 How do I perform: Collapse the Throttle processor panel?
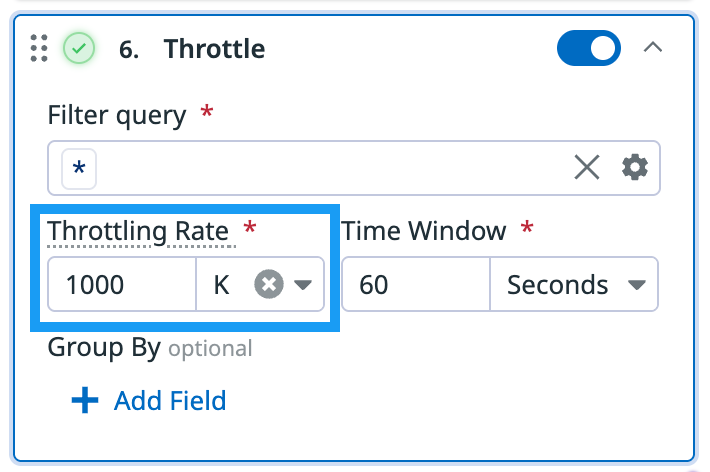point(653,47)
